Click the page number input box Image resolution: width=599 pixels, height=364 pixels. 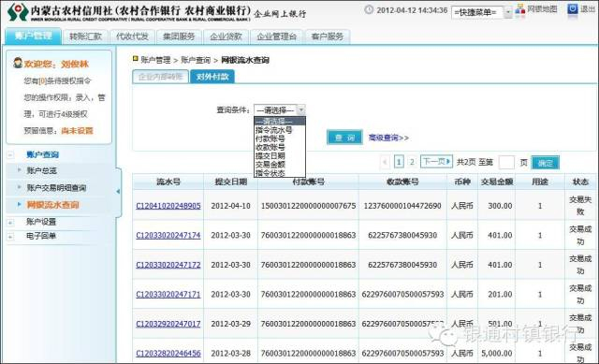(x=506, y=162)
